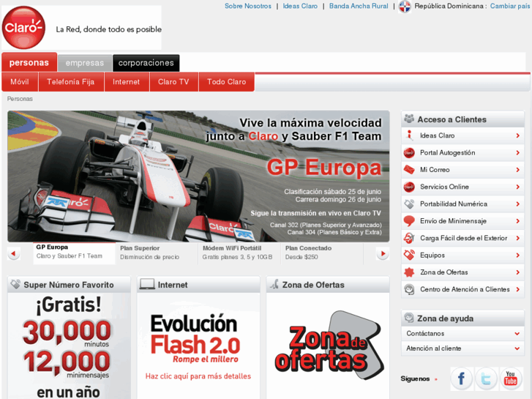Expand the Atención al cliente section
The height and width of the screenshot is (399, 532).
pos(462,348)
